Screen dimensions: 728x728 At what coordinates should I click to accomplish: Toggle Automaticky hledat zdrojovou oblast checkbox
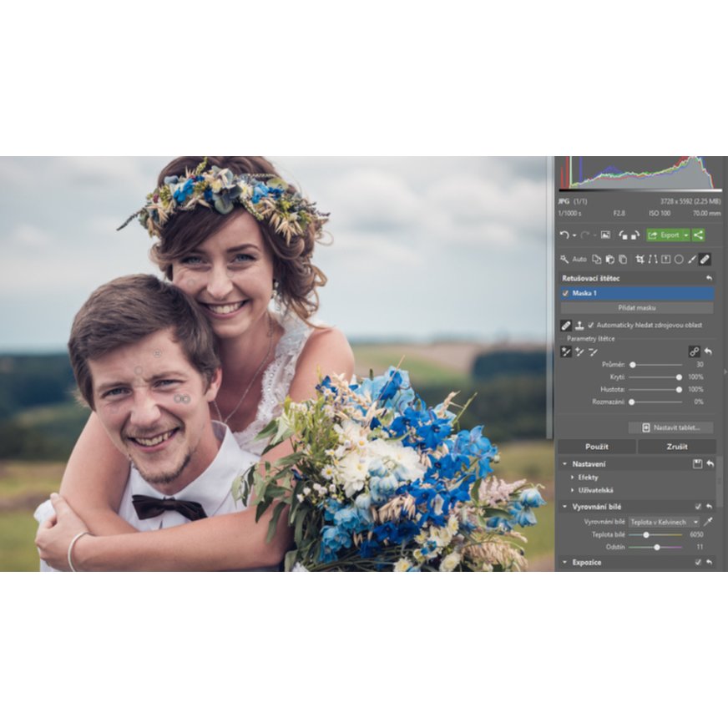pos(591,325)
